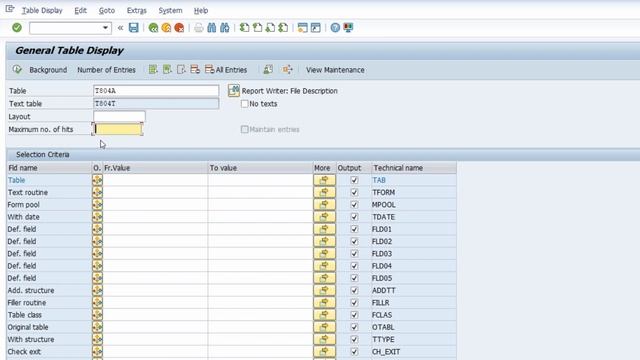Image resolution: width=640 pixels, height=360 pixels.
Task: Click the Number of Entries button
Action: (106, 70)
